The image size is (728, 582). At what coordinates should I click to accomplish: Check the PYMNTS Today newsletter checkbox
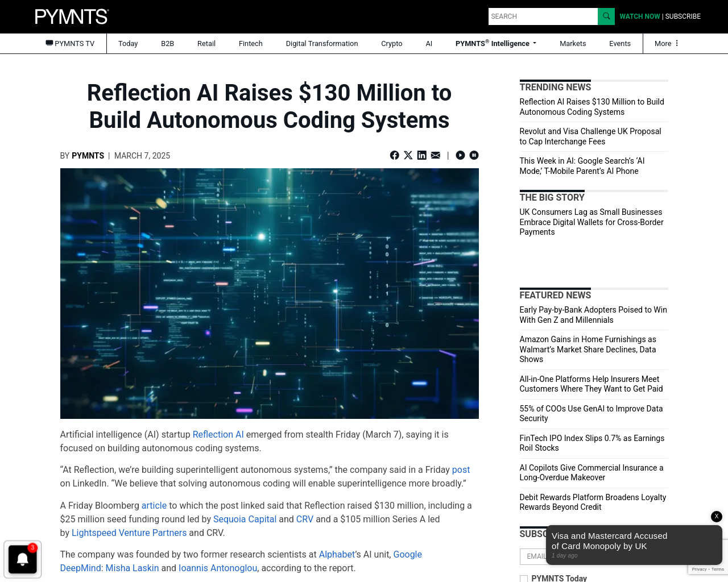coord(524,579)
